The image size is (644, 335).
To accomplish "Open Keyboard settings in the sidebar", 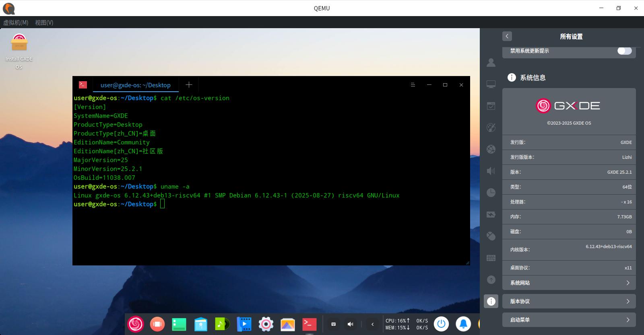I will [491, 258].
